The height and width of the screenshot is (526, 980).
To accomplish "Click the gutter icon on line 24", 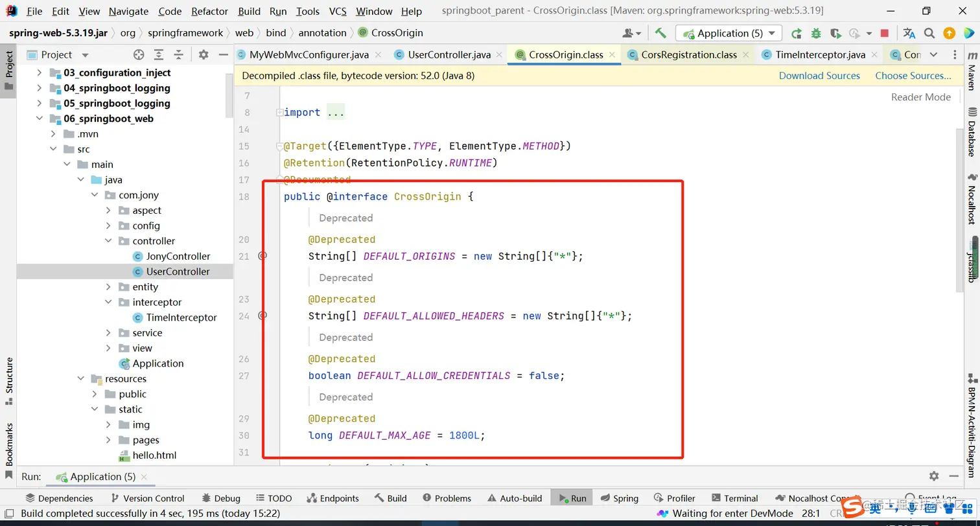I will [x=262, y=315].
